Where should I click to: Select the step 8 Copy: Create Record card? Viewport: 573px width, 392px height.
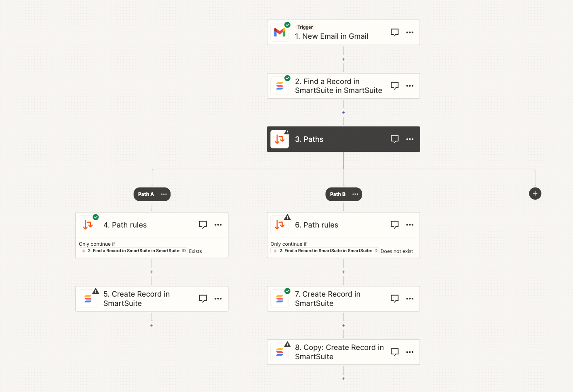coord(343,352)
